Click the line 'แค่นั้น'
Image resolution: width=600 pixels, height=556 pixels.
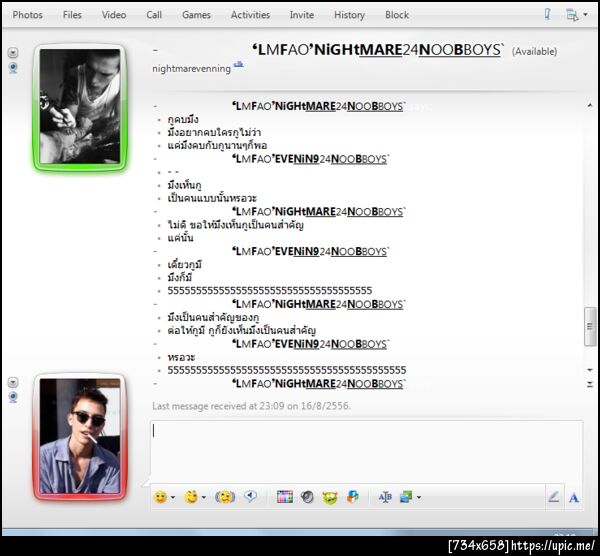(x=180, y=238)
